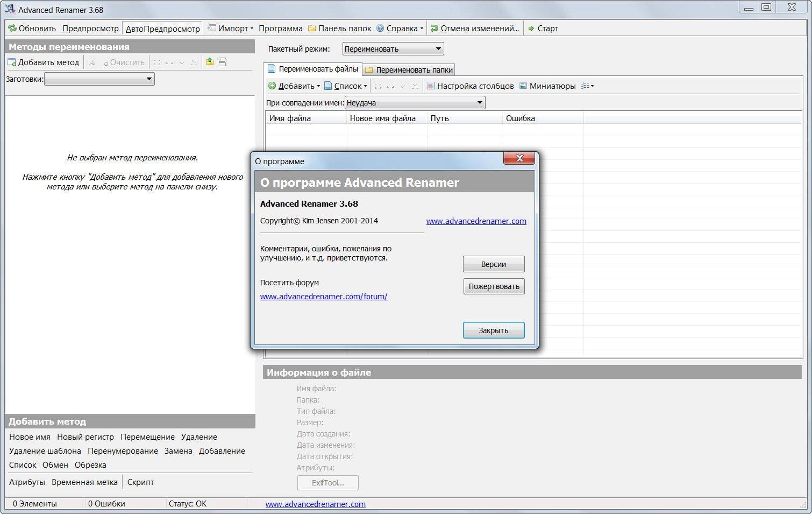Add the Новый регистр method
This screenshot has width=812, height=514.
86,437
